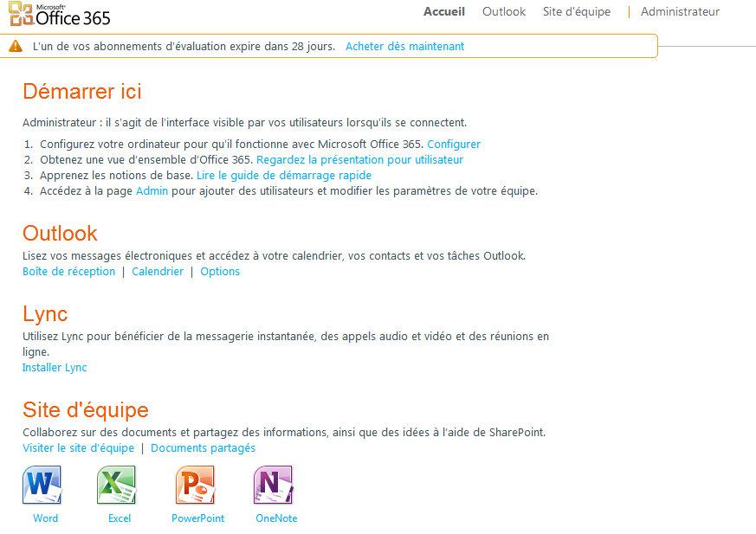Viewport: 756px width, 534px height.
Task: Open the Administrateur menu item
Action: pyautogui.click(x=680, y=11)
